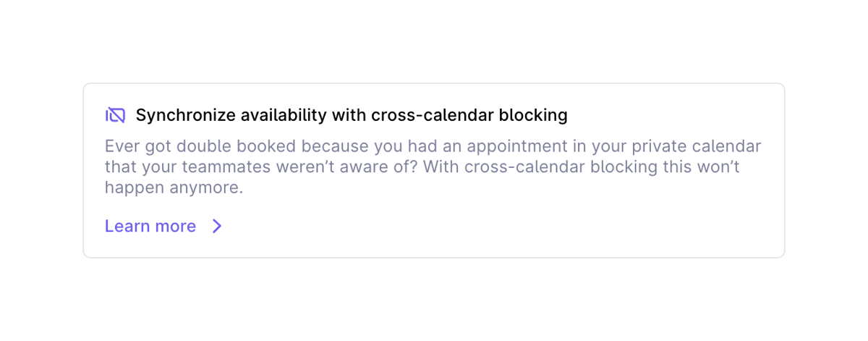The height and width of the screenshot is (341, 868).
Task: Click the word "availability" in the title
Action: [x=283, y=115]
